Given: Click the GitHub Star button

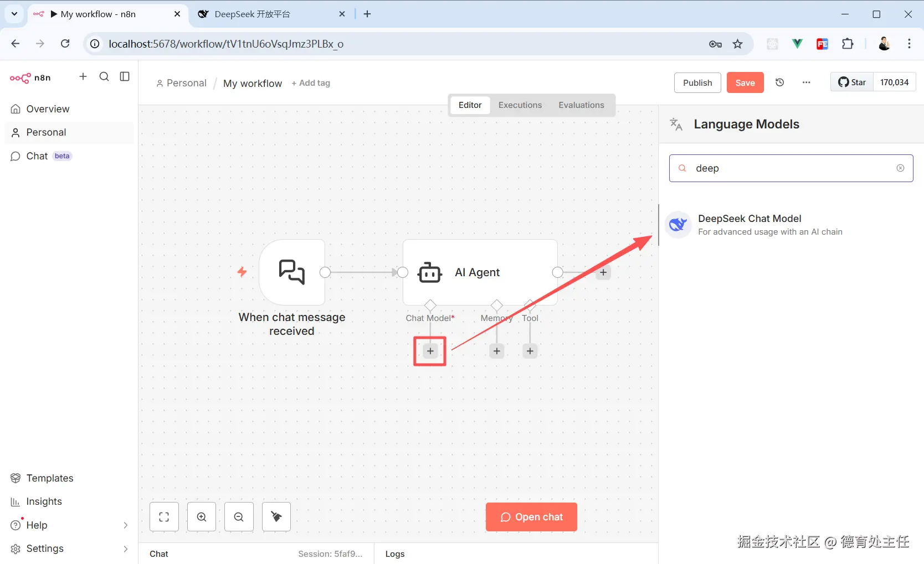Looking at the screenshot, I should [852, 82].
